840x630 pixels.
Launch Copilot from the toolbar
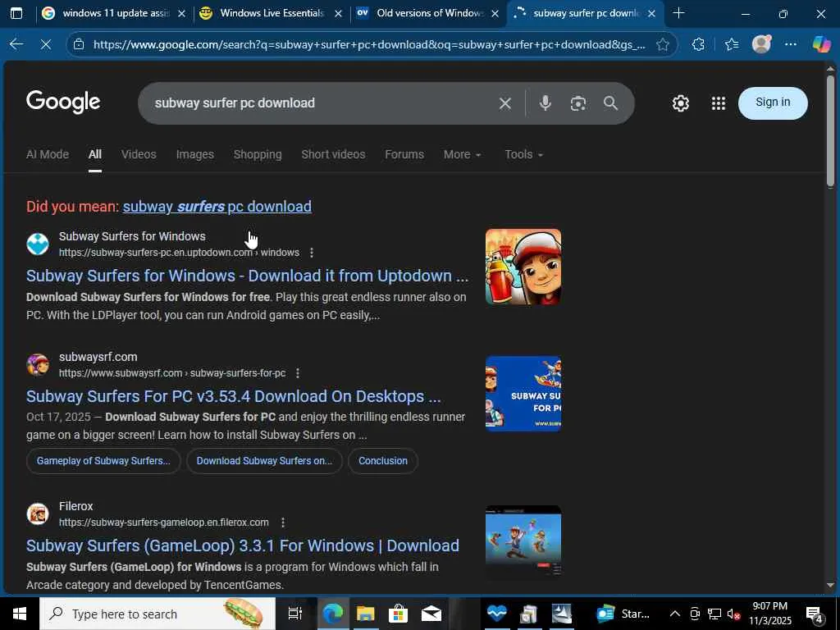821,44
